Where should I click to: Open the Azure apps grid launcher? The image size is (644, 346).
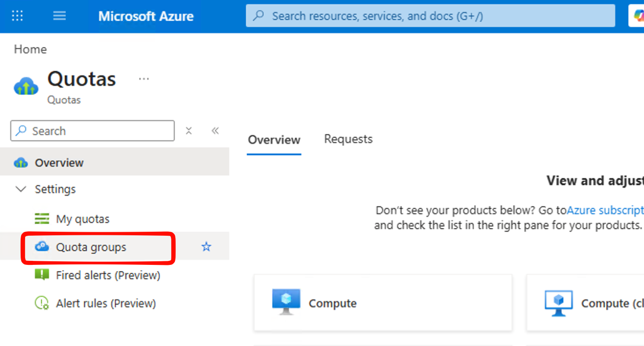[17, 16]
